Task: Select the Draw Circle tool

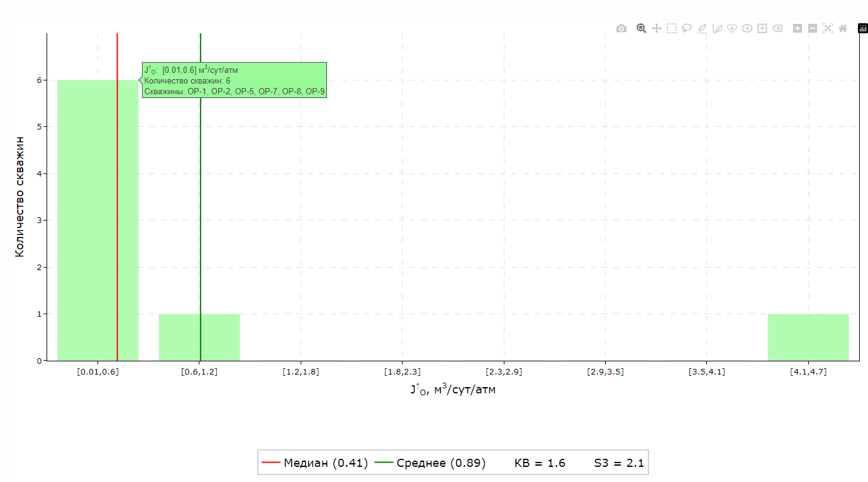Action: point(747,28)
